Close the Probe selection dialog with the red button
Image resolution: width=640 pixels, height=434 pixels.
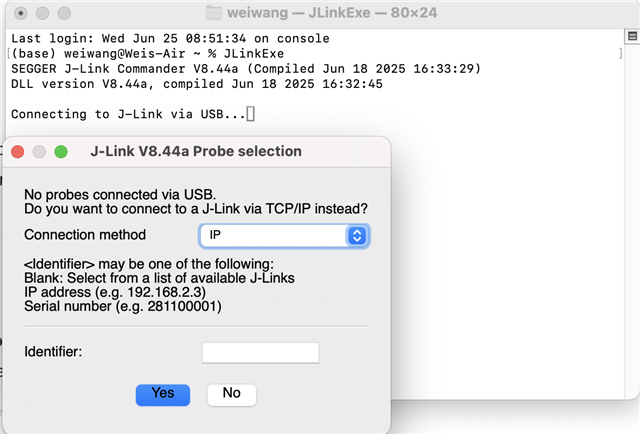pos(18,151)
